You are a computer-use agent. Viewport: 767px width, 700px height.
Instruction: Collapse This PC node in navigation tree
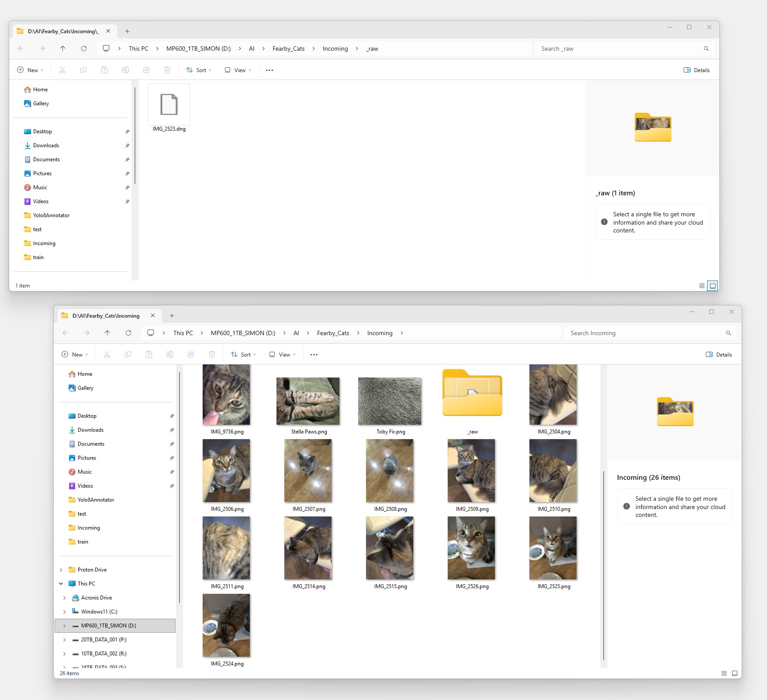pos(61,584)
